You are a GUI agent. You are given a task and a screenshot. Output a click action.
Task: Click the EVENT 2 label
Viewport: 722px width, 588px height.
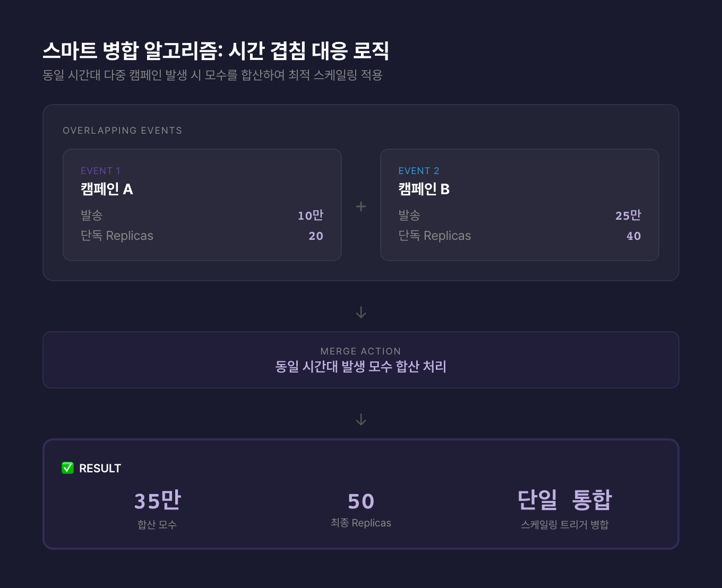(418, 171)
